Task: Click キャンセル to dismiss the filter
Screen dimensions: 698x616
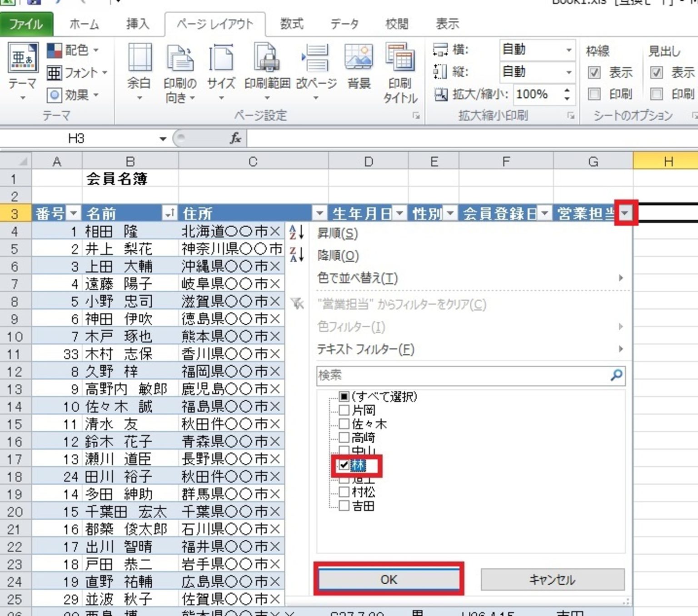Action: click(553, 579)
